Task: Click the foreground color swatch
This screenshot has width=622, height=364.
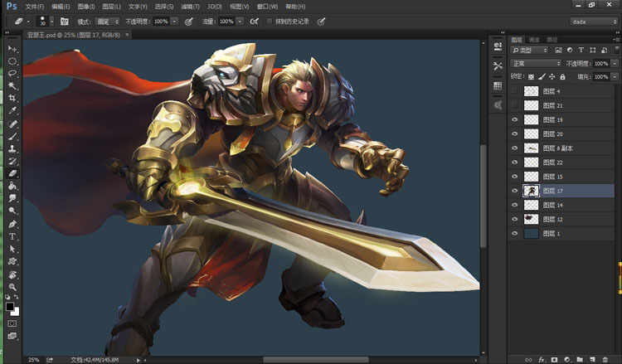Action: coord(10,306)
